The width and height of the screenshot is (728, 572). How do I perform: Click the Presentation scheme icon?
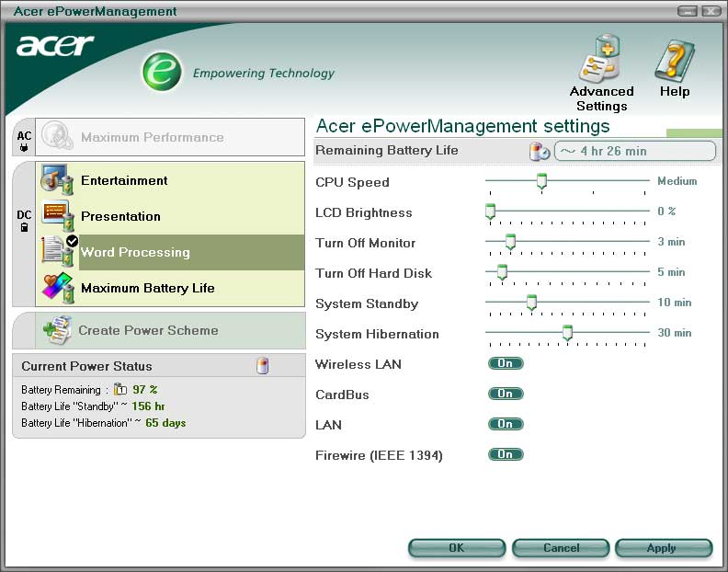click(x=58, y=215)
